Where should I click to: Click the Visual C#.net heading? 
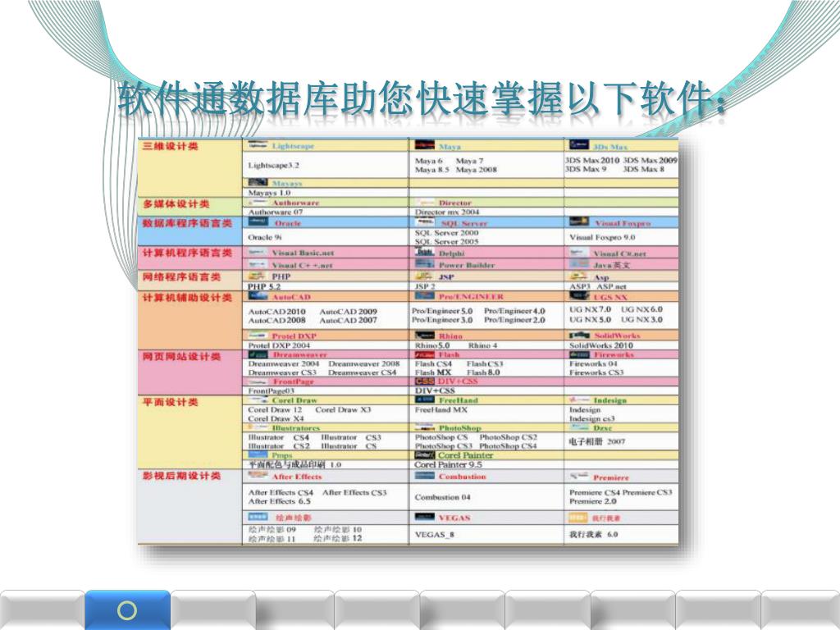pyautogui.click(x=620, y=253)
